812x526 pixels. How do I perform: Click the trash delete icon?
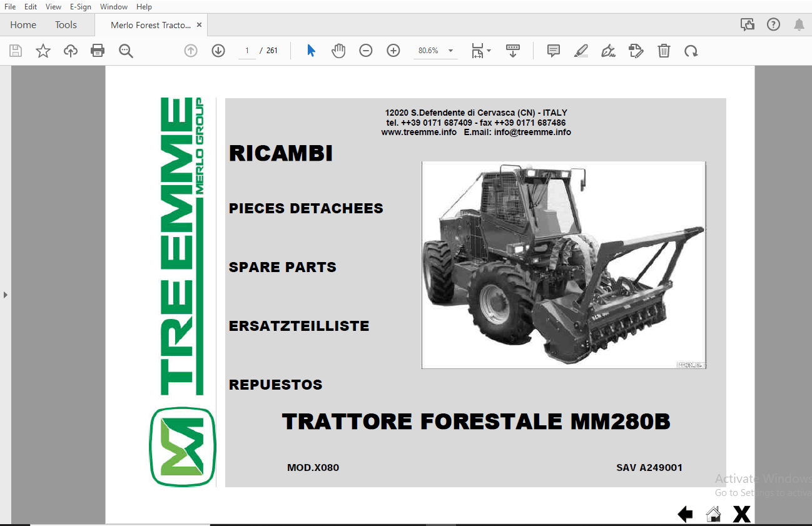664,51
